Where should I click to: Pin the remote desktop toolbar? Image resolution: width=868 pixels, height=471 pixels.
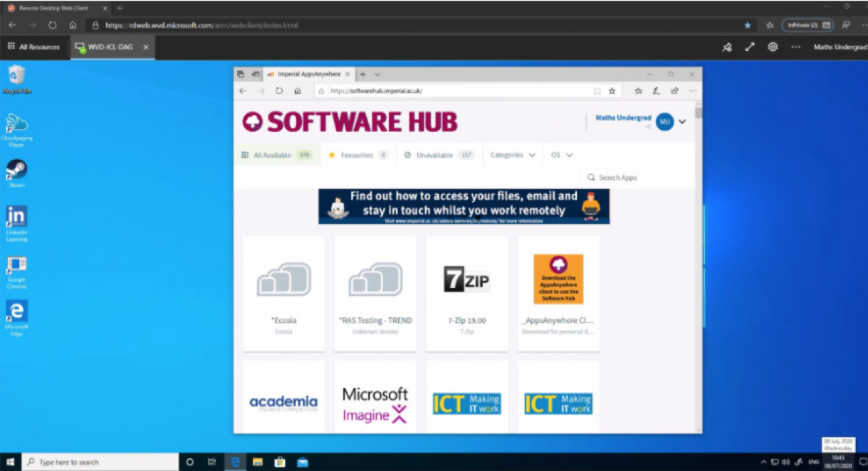[727, 47]
